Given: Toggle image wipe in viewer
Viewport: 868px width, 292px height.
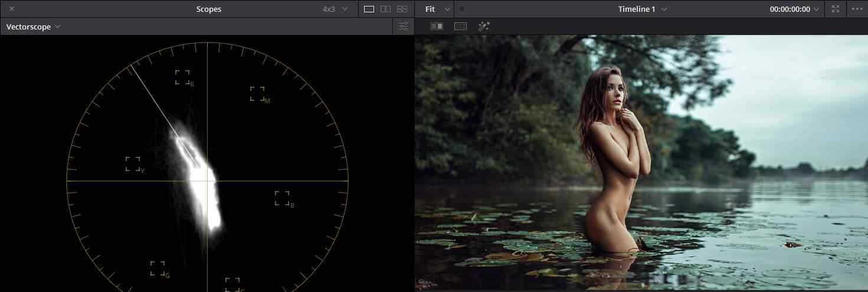Looking at the screenshot, I should 437,27.
